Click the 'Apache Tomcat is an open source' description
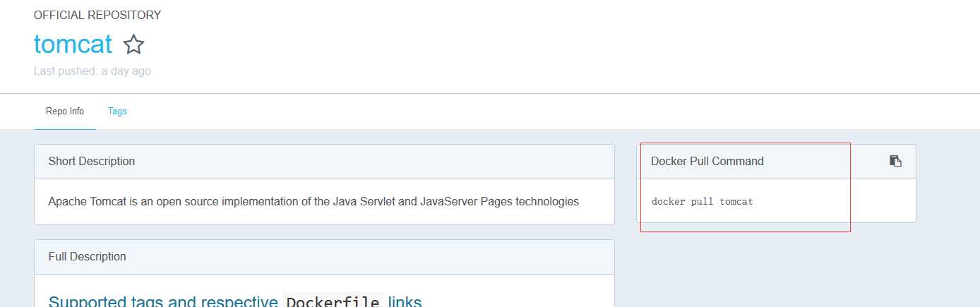The width and height of the screenshot is (980, 307). pos(313,202)
